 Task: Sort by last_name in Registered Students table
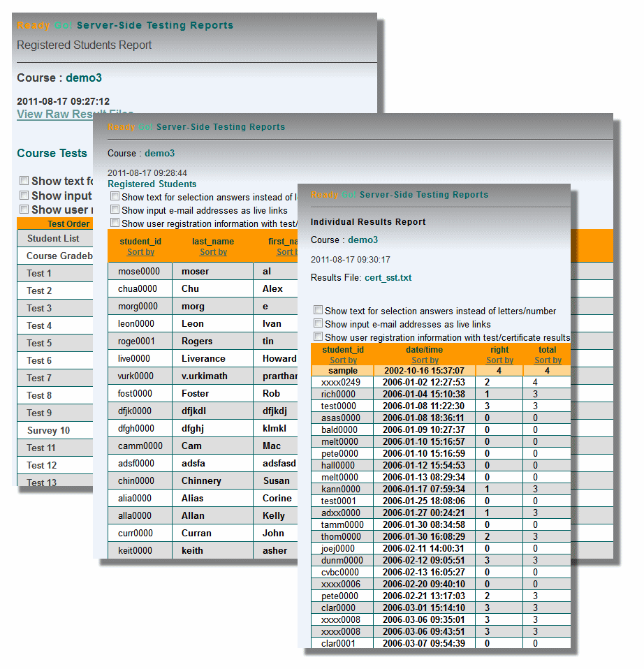(x=213, y=251)
